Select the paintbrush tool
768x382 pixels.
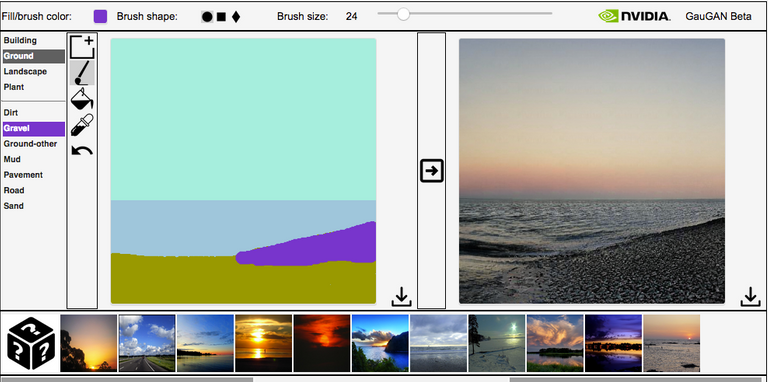pyautogui.click(x=82, y=72)
